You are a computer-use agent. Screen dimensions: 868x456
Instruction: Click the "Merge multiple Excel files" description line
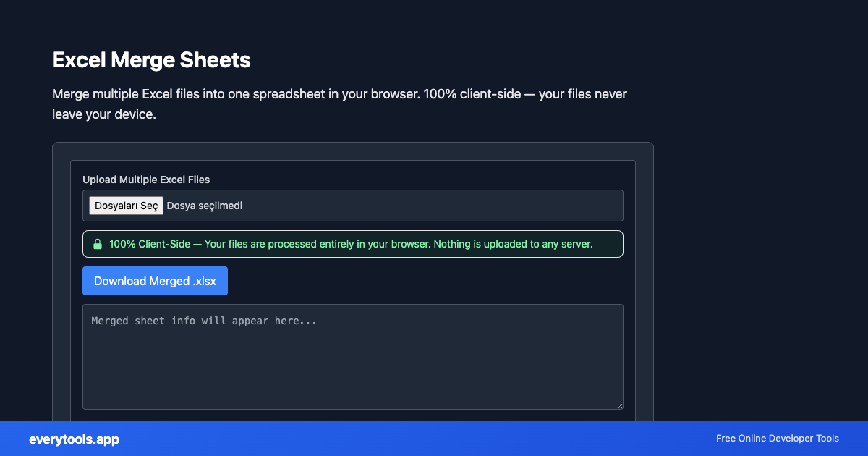[217, 95]
